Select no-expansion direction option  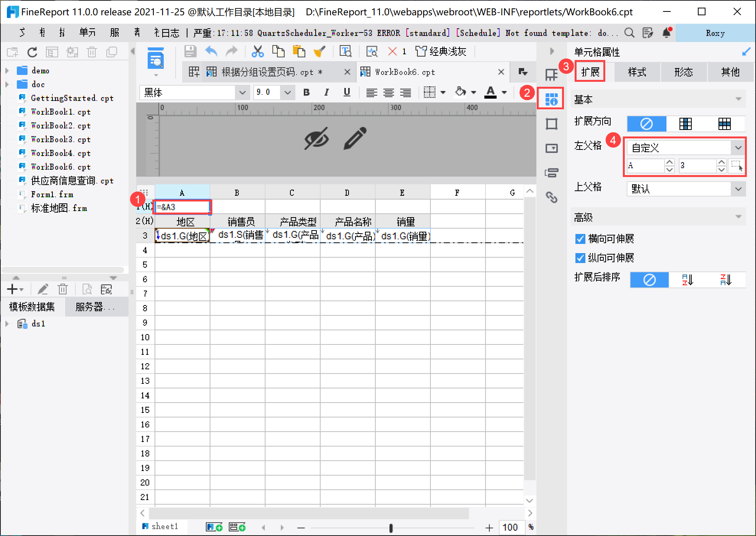[x=646, y=123]
